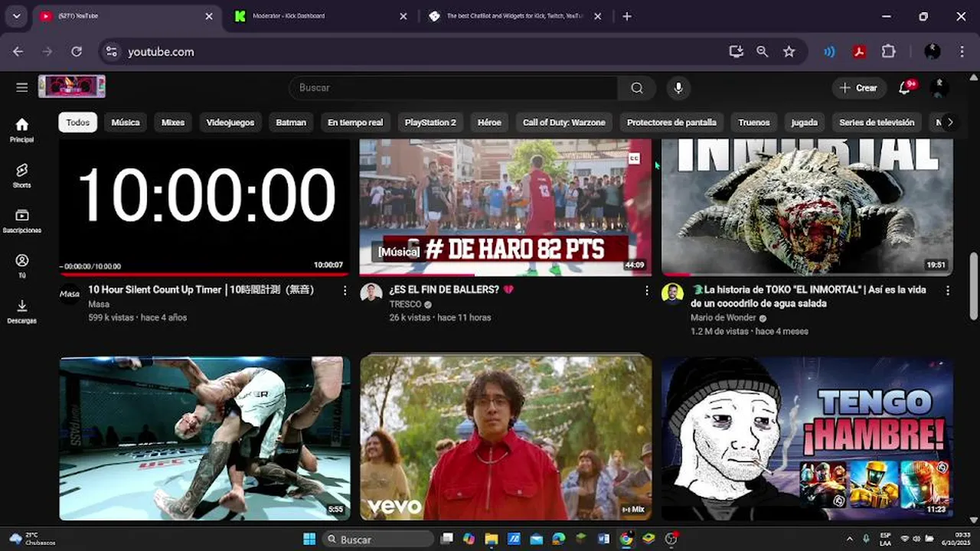Click the YouTube logo banner
The image size is (980, 551).
72,86
